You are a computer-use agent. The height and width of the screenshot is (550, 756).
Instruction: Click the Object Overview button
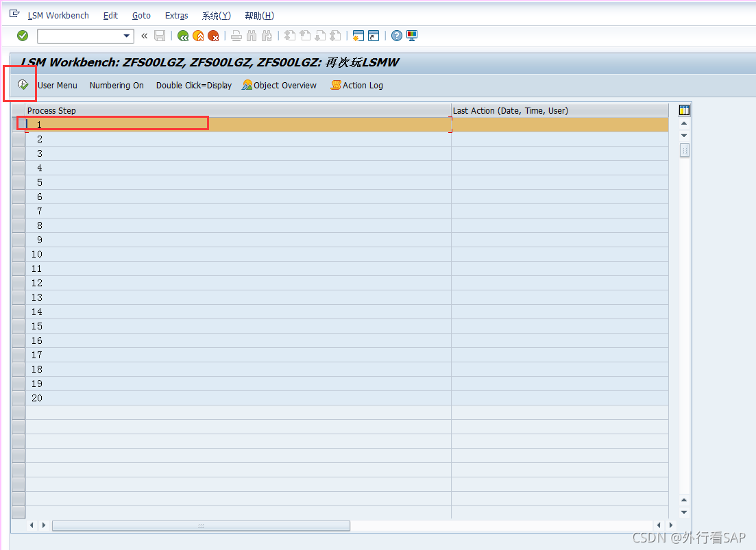[x=280, y=85]
